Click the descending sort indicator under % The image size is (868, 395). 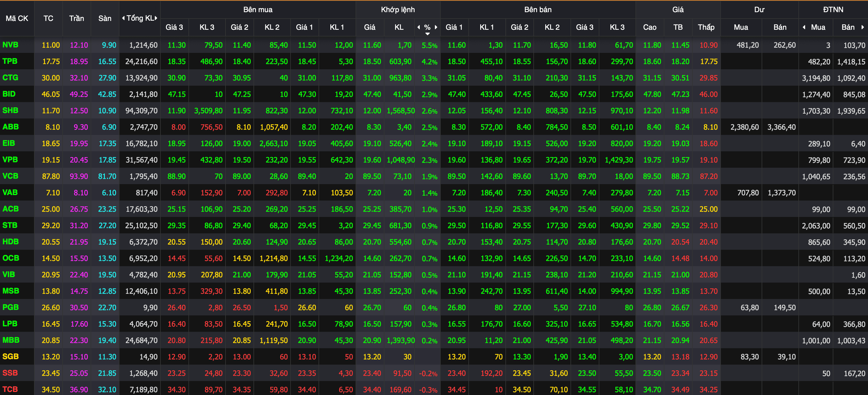(428, 34)
